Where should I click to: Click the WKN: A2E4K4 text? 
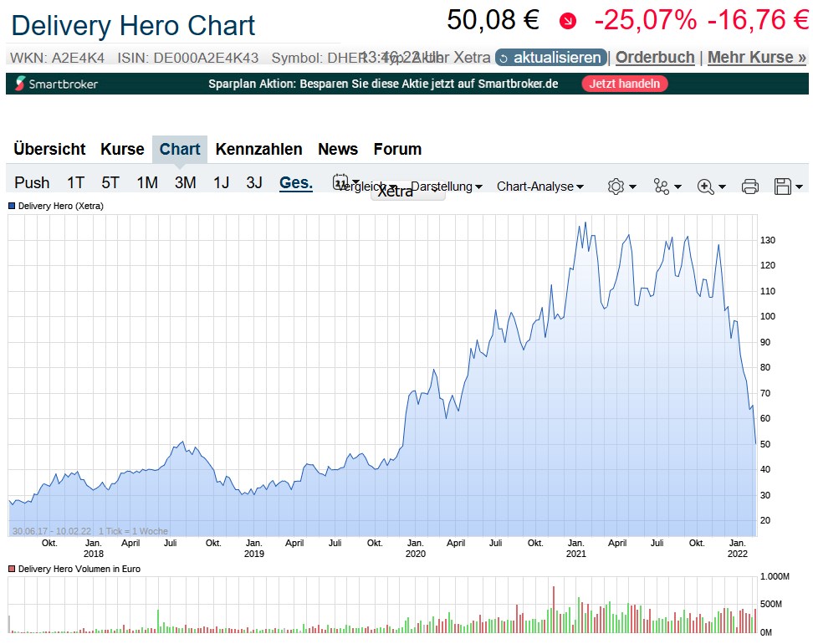57,58
